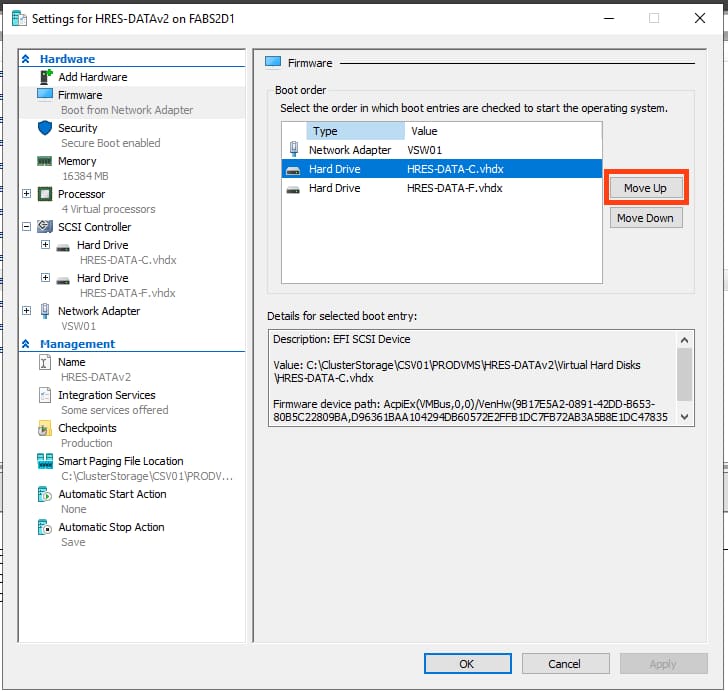
Task: Click the '16384 MB' memory value
Action: pyautogui.click(x=85, y=176)
